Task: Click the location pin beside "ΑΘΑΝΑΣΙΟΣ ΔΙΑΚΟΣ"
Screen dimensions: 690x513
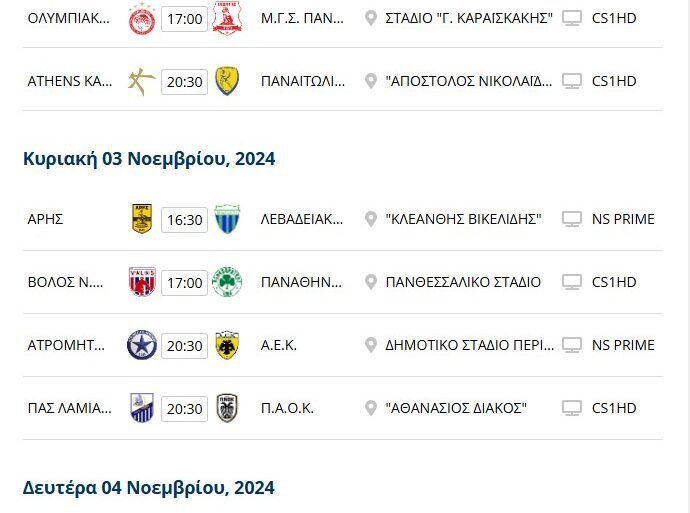Action: click(x=371, y=408)
